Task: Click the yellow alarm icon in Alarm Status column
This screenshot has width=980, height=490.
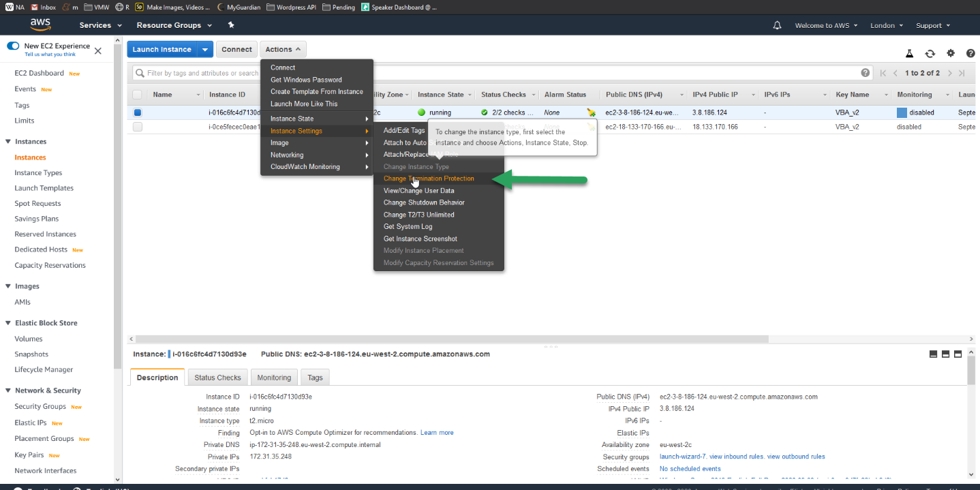Action: tap(591, 112)
